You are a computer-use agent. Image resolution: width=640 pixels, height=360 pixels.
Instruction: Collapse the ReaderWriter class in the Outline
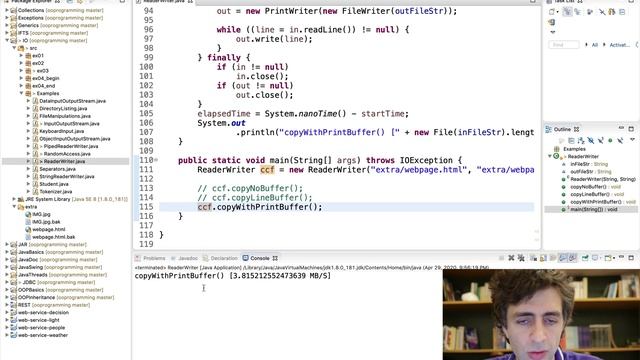tap(550, 156)
